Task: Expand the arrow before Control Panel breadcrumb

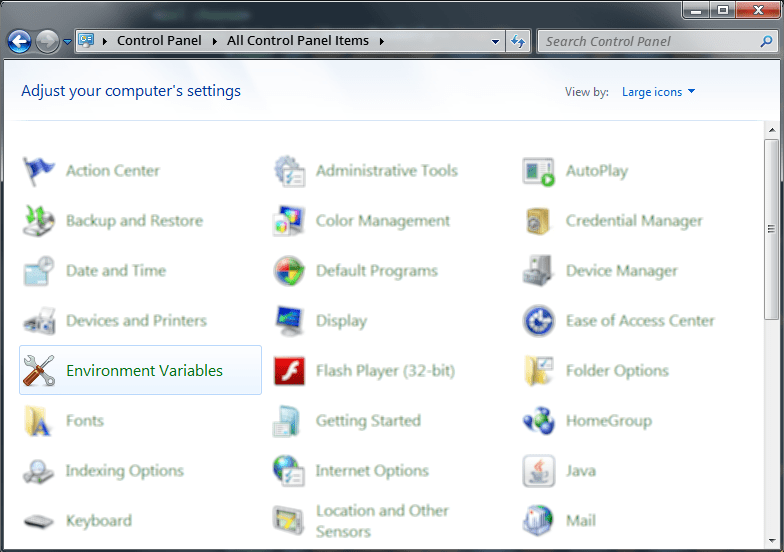Action: pyautogui.click(x=104, y=42)
